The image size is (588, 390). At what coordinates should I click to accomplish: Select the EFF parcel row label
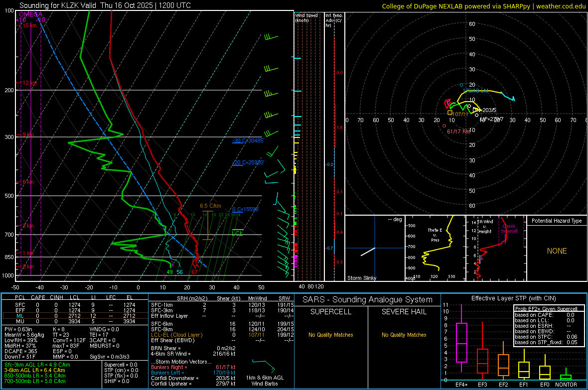[20, 310]
